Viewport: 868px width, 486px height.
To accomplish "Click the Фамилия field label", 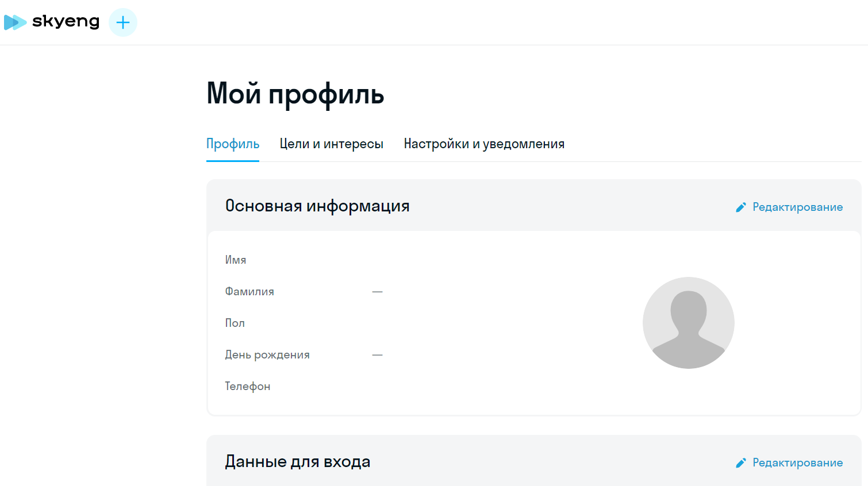I will click(x=249, y=291).
